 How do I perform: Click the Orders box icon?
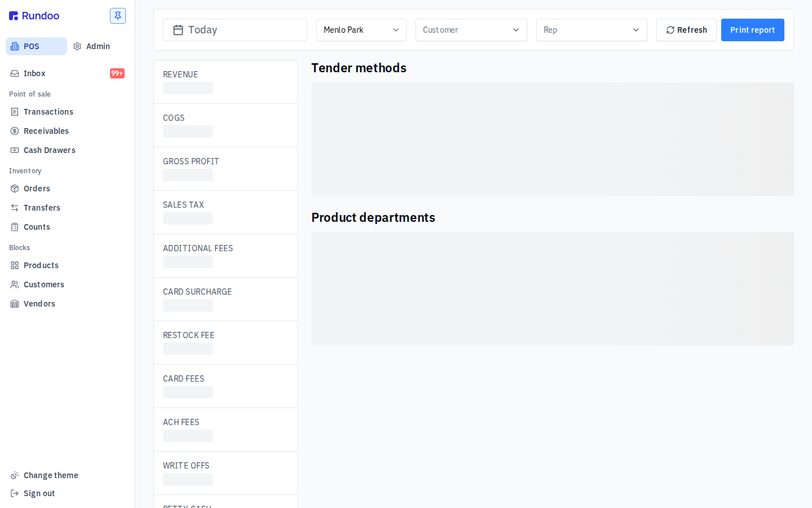tap(15, 189)
